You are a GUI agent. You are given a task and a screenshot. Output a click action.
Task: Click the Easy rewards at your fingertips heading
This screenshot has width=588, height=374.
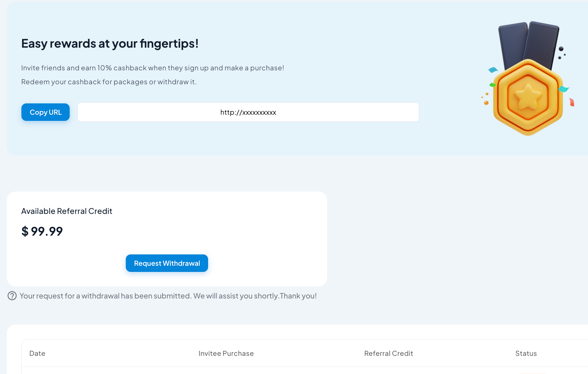110,43
